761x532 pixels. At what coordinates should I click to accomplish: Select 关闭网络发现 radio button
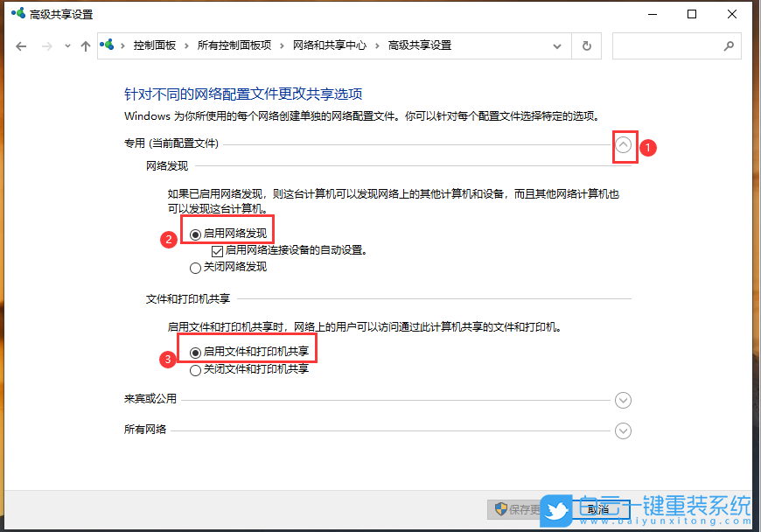(x=195, y=268)
